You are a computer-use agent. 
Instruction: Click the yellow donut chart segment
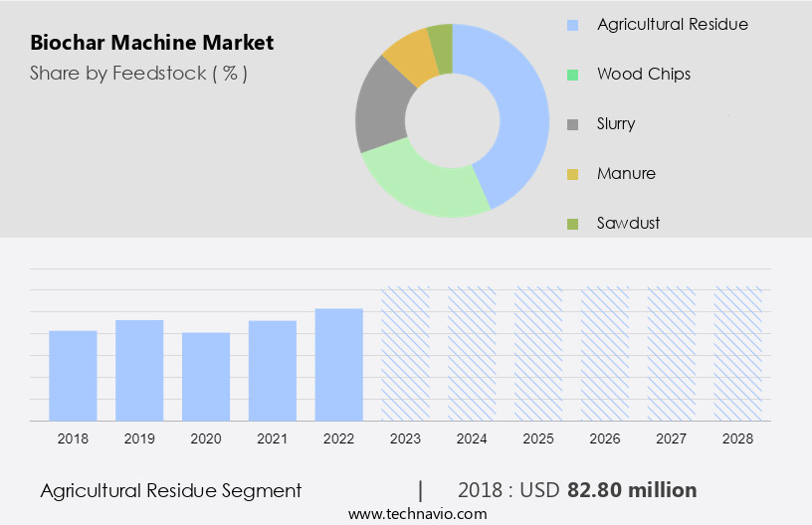(x=409, y=56)
